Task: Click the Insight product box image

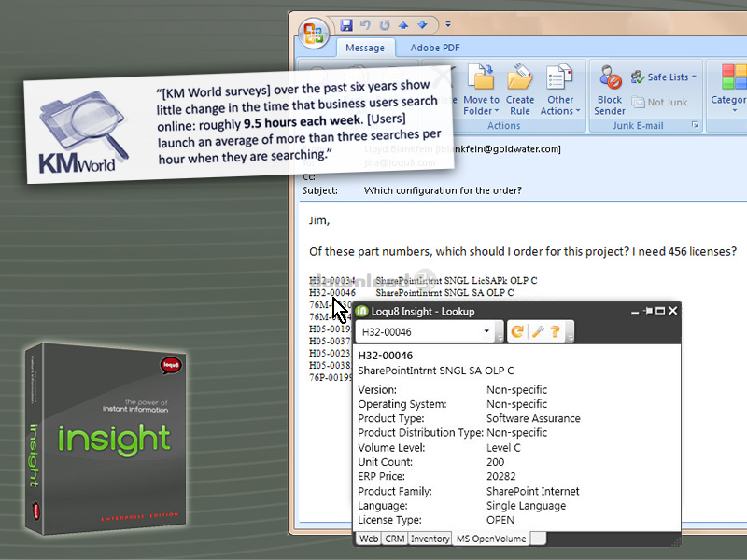Action: click(x=106, y=439)
